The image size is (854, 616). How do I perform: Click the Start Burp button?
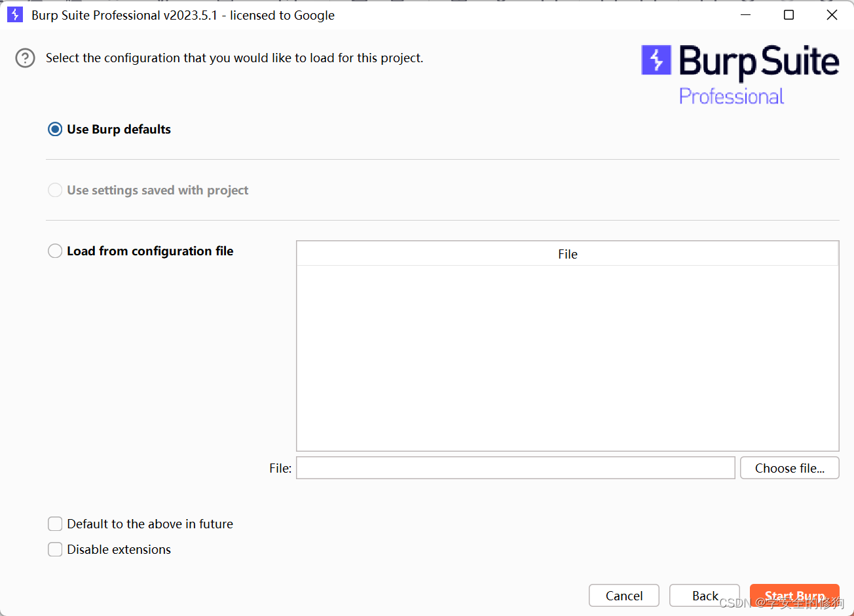[794, 596]
